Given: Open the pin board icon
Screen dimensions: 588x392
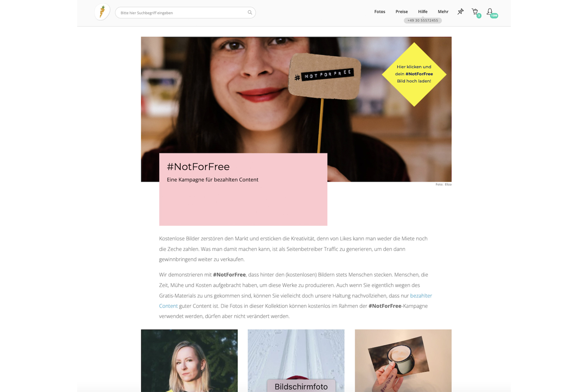Looking at the screenshot, I should point(460,12).
